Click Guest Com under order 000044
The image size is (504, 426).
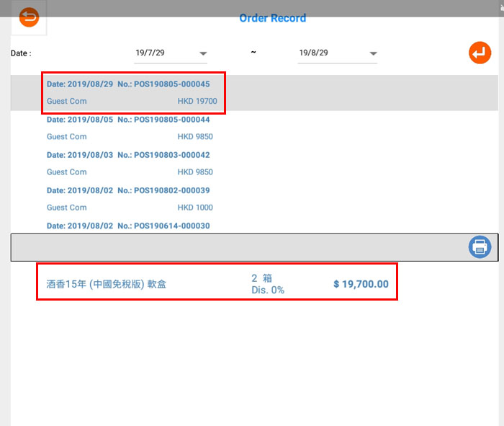(x=67, y=137)
